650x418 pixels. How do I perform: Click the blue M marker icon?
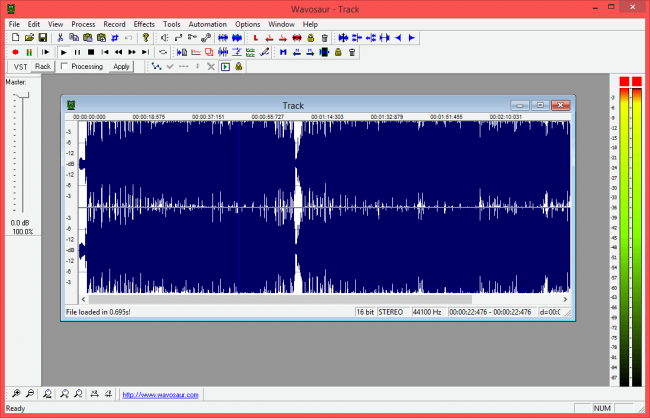pos(283,52)
